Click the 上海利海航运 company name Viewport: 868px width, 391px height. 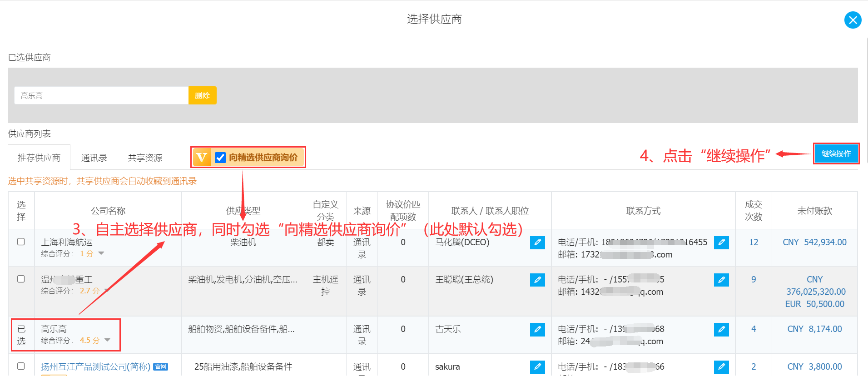tap(67, 242)
